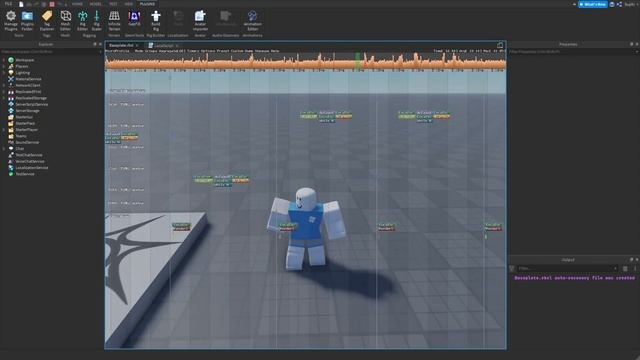Screen dimensions: 640x360
Task: Click the filter icon in Output panel
Action: tap(512, 268)
